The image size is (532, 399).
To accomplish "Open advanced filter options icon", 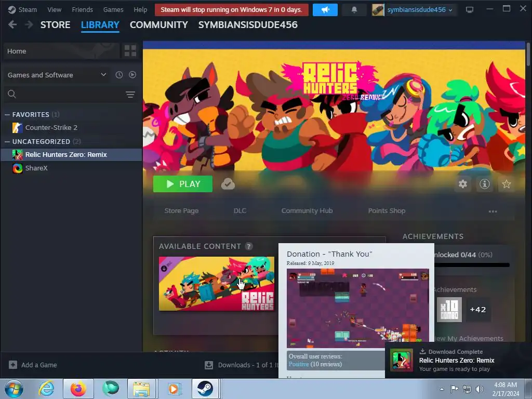I will point(130,95).
